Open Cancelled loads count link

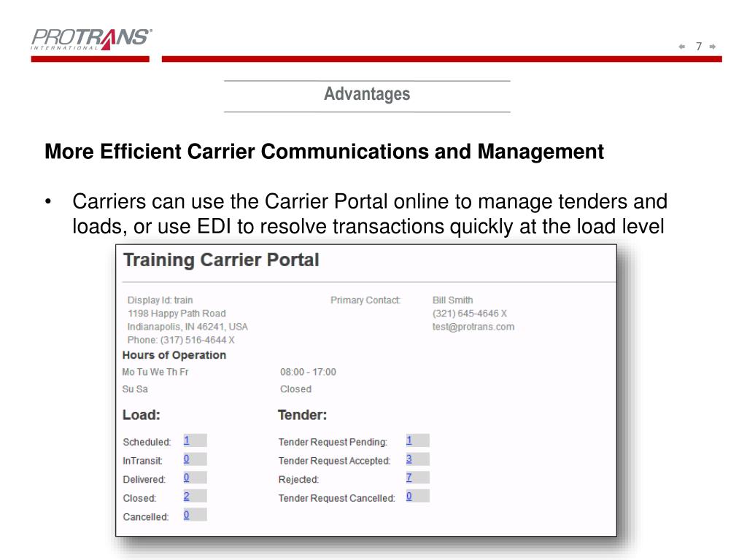[186, 515]
